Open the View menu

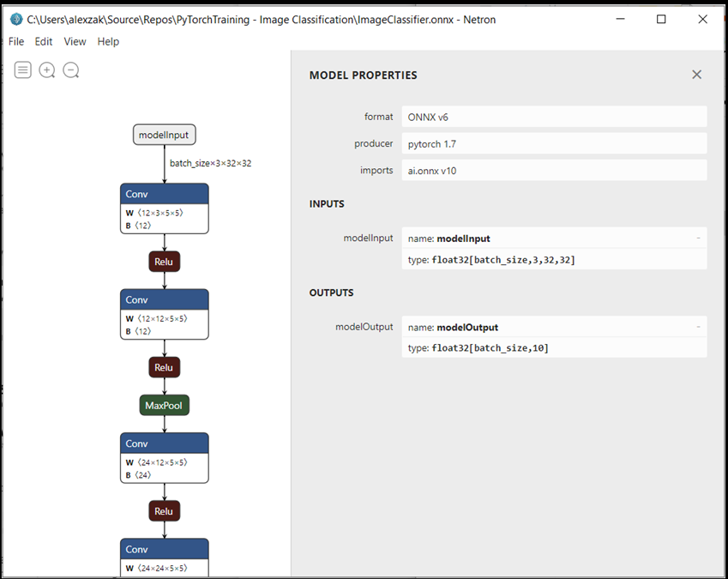point(75,41)
